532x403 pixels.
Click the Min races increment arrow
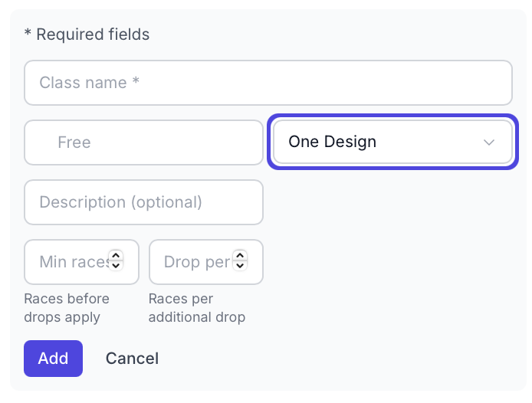[116, 256]
